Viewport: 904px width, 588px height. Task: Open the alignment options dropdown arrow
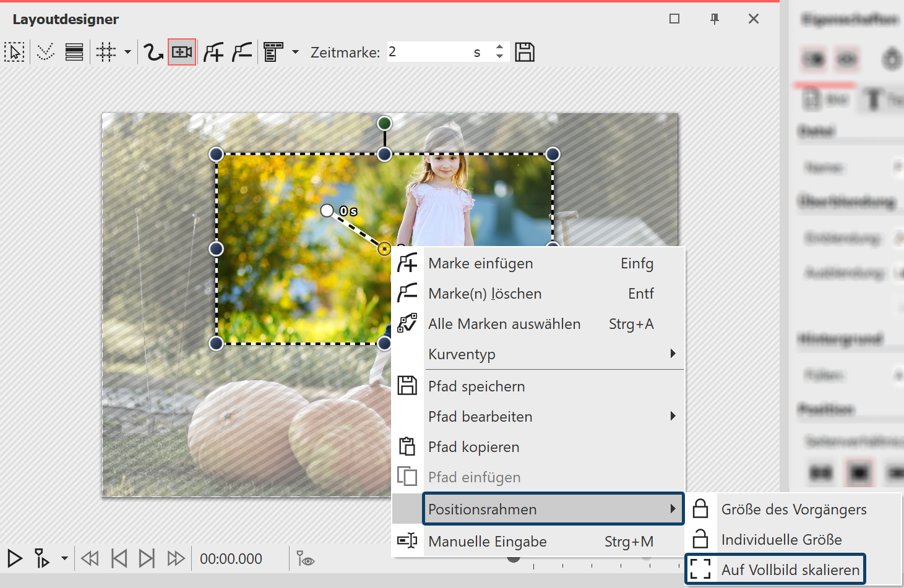pyautogui.click(x=295, y=53)
